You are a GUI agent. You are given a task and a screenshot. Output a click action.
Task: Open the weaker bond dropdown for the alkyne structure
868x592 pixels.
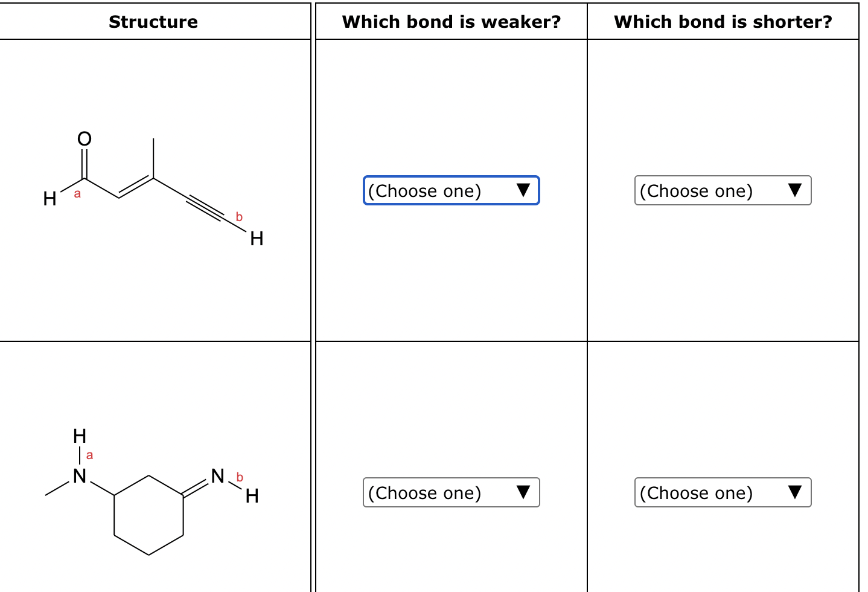[452, 191]
